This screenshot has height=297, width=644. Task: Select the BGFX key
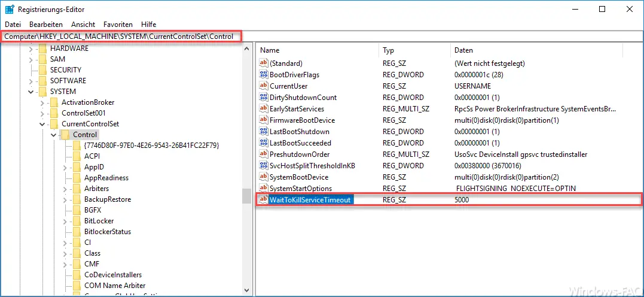point(93,210)
